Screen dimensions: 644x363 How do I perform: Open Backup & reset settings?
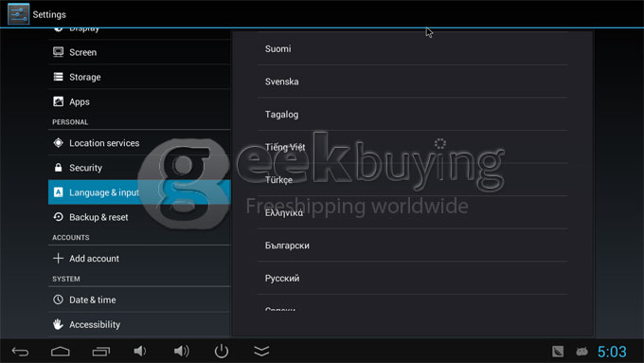coord(139,217)
